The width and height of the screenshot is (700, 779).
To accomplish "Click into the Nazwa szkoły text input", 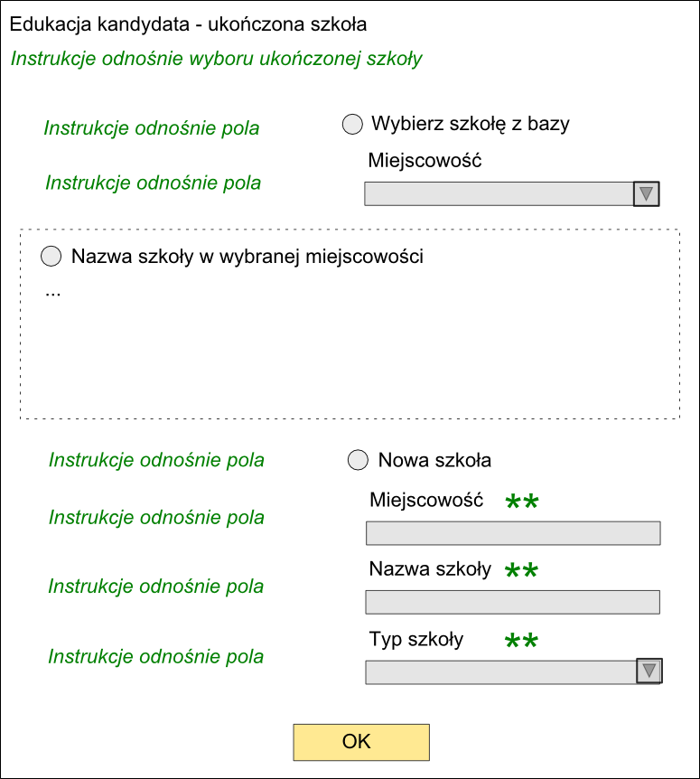I will [x=512, y=602].
